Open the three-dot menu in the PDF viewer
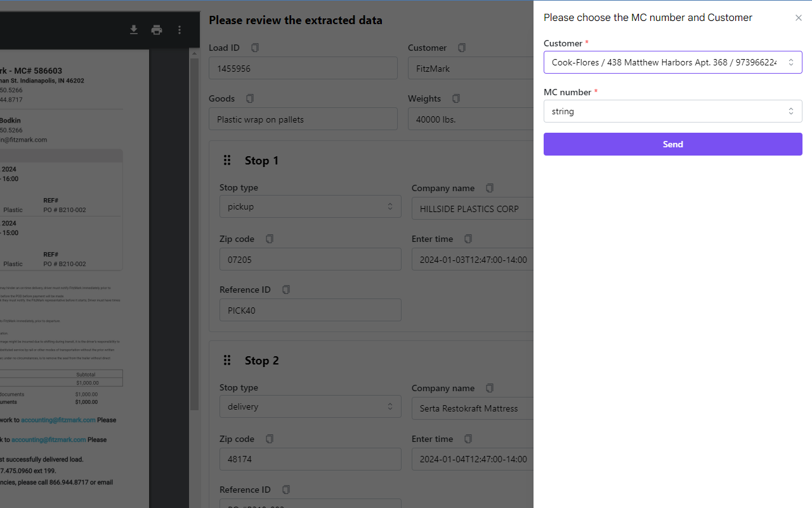Screen dimensions: 812x508 pyautogui.click(x=179, y=29)
